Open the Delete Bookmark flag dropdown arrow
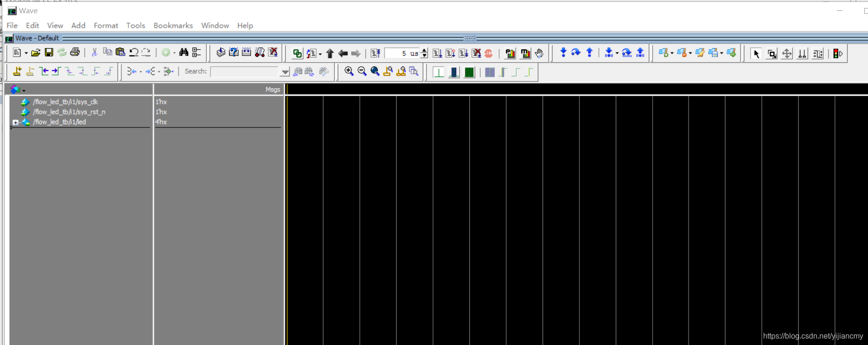Viewport: 868px width, 345px height. [690, 53]
